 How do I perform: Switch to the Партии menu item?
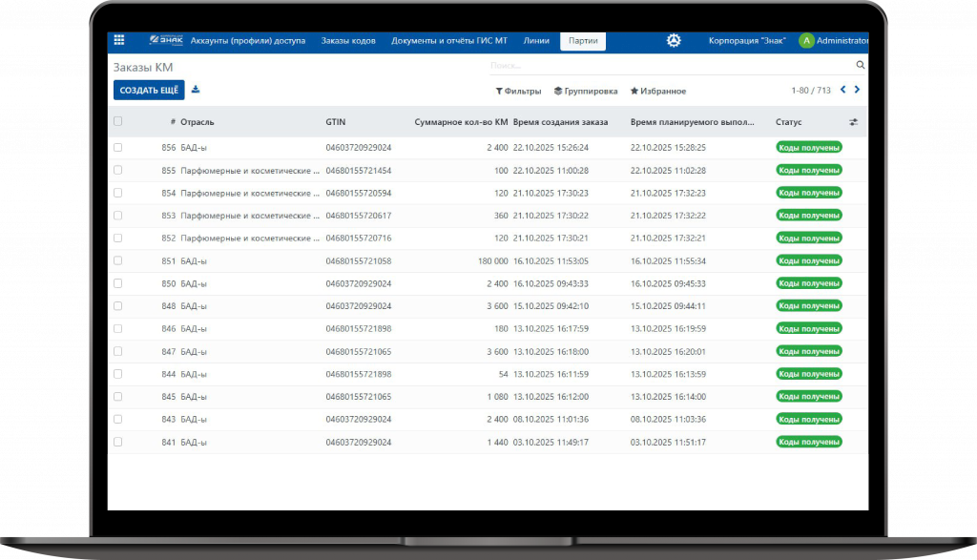click(x=583, y=41)
